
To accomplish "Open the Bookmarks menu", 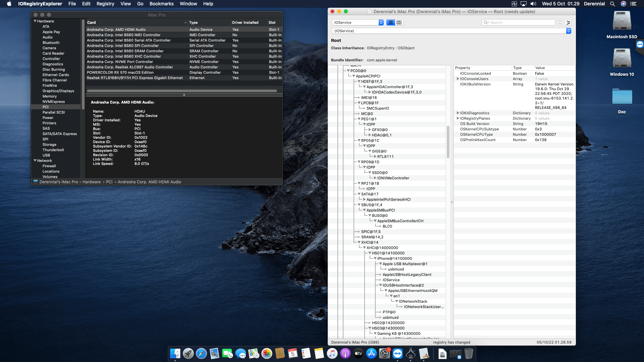I will [x=161, y=4].
